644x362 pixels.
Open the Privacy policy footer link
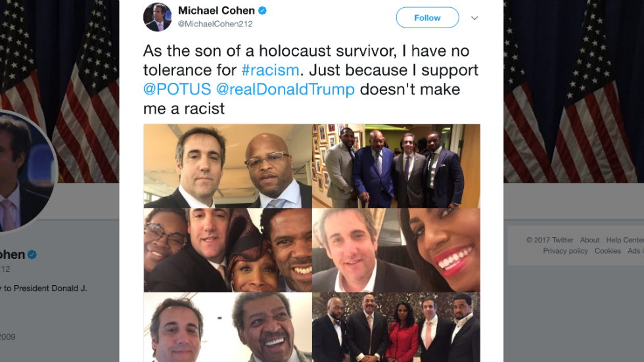(x=565, y=251)
